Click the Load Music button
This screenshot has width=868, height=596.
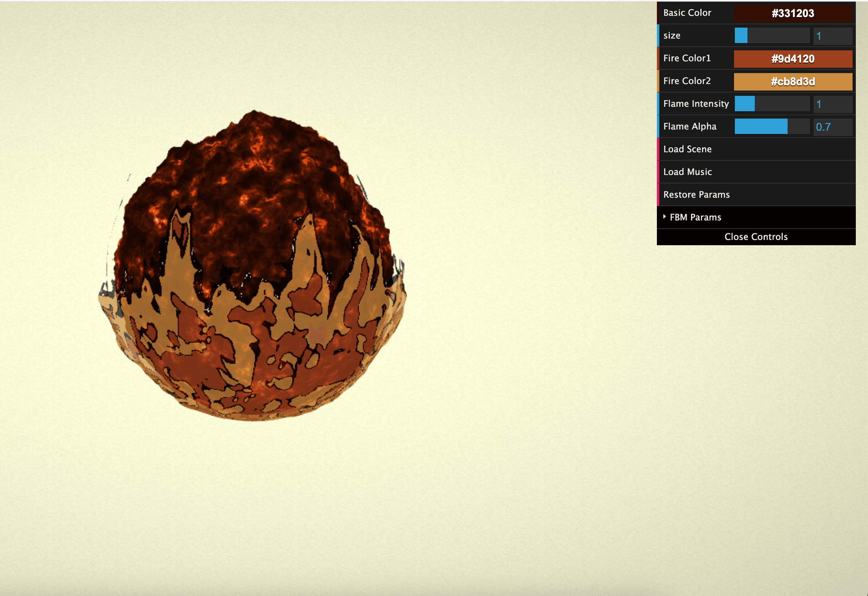pyautogui.click(x=756, y=172)
